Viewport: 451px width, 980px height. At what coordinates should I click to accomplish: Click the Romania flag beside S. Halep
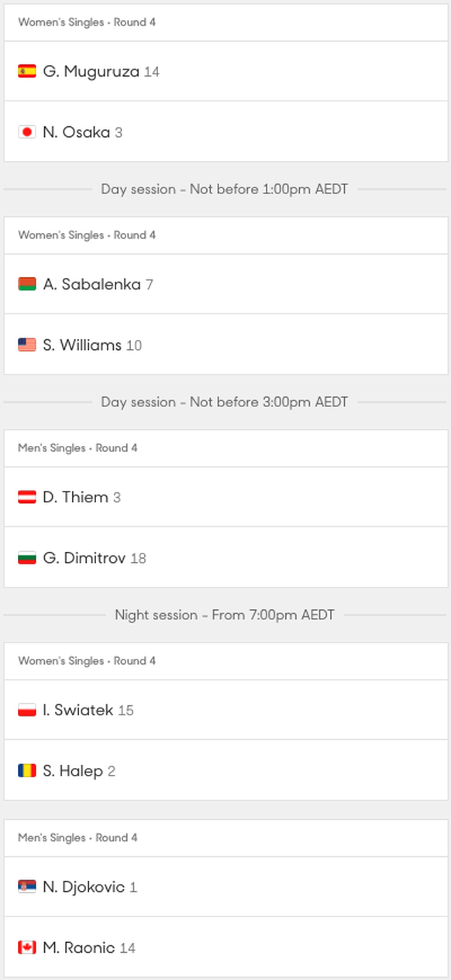[27, 771]
